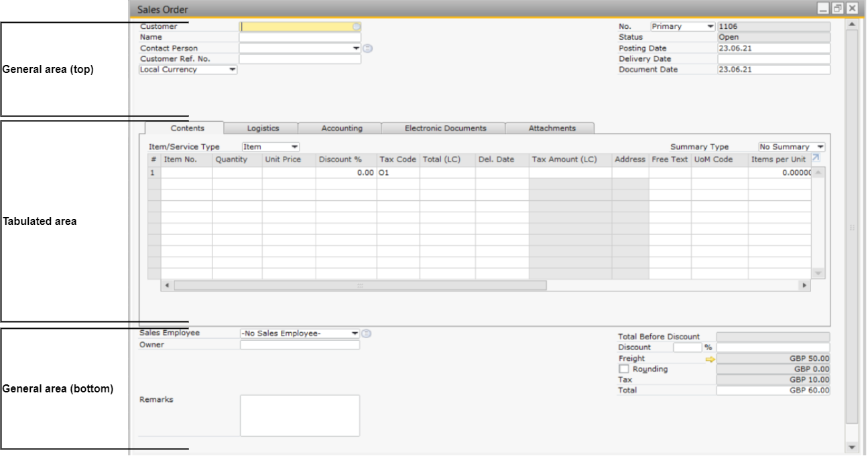Click the Delivery Date field

773,59
